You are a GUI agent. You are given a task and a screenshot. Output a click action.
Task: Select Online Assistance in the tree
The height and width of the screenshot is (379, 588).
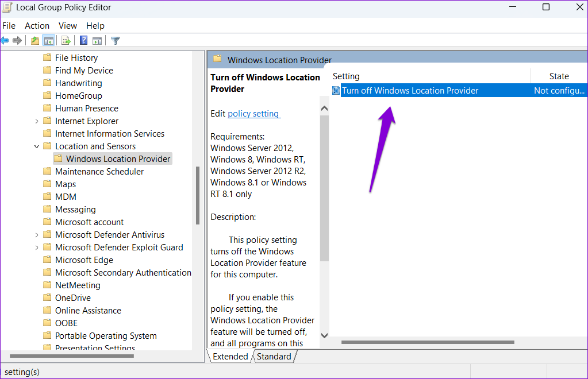88,311
